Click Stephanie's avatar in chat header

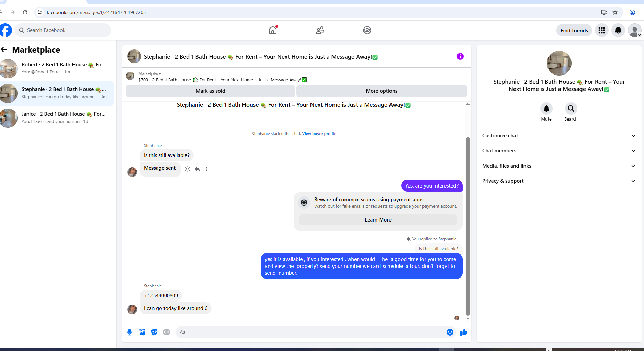[x=134, y=56]
